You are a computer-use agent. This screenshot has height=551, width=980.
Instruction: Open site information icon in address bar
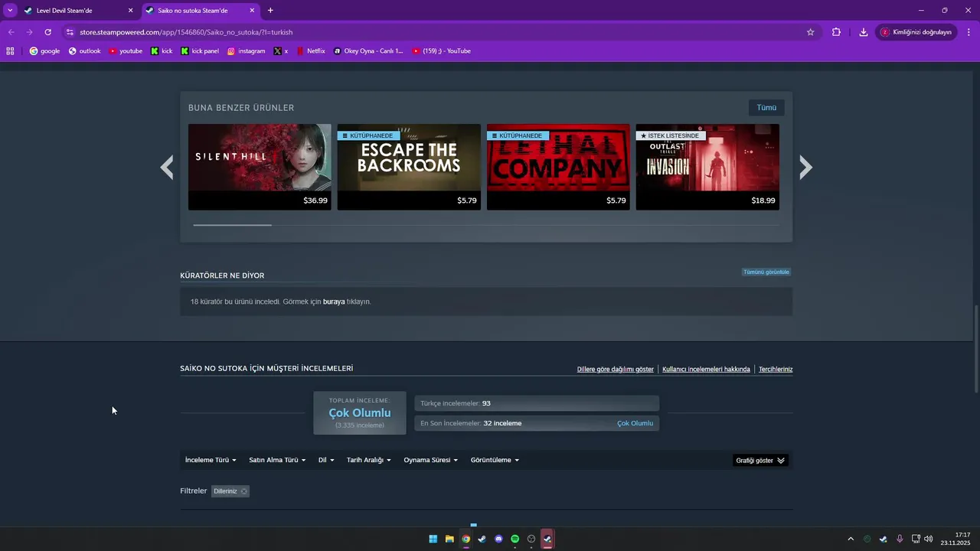tap(70, 32)
